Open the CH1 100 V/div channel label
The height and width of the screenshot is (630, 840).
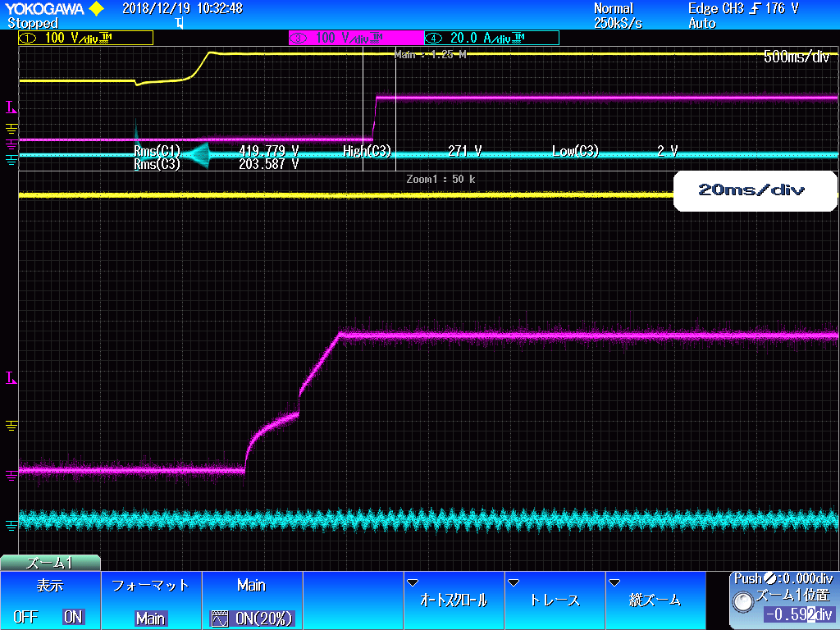(85, 38)
